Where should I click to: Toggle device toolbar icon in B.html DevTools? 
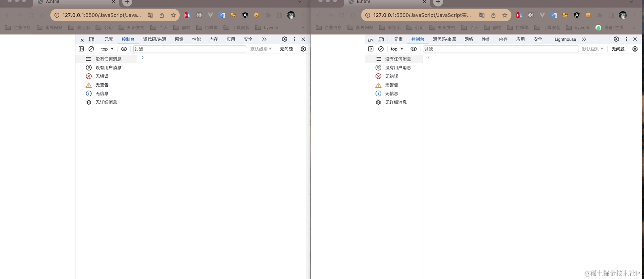click(x=381, y=39)
